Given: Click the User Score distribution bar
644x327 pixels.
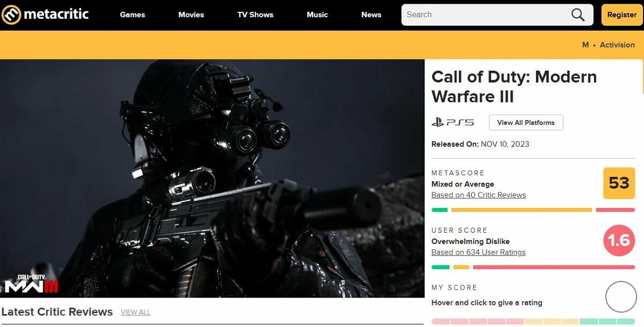Looking at the screenshot, I should pyautogui.click(x=533, y=267).
